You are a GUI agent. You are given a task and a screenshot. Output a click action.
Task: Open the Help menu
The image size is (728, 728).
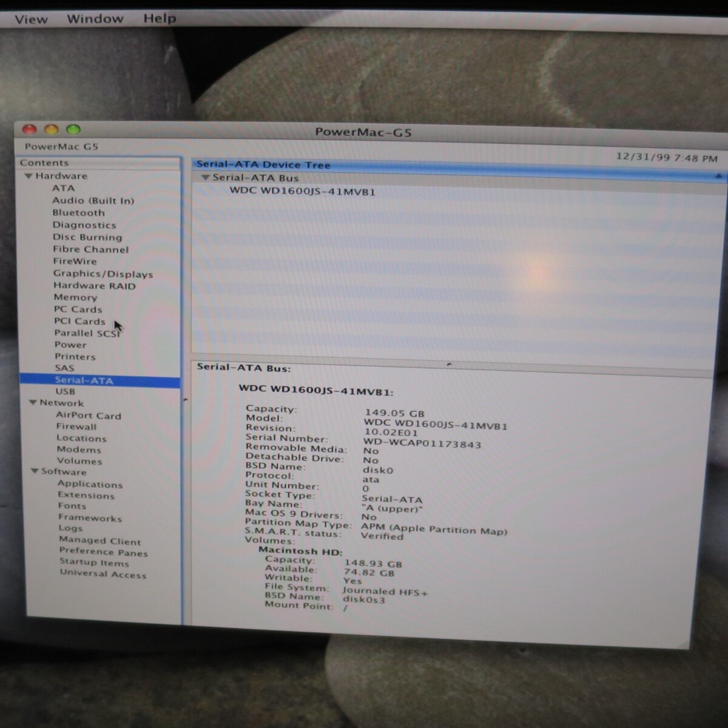click(160, 18)
